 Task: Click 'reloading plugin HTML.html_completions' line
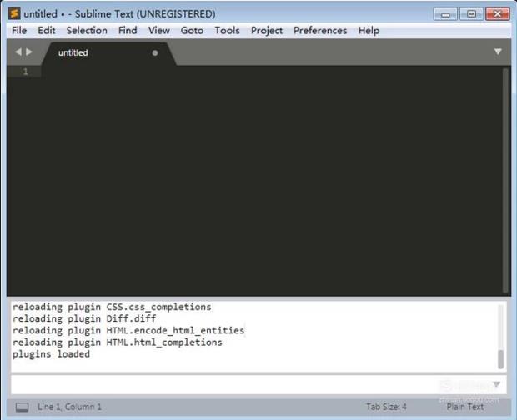click(x=118, y=342)
